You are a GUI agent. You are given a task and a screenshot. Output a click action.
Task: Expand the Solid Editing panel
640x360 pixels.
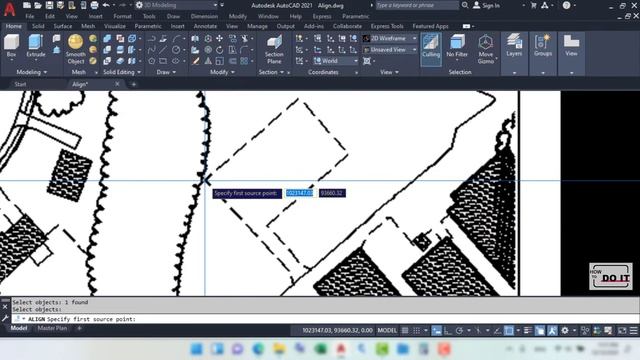pos(122,72)
